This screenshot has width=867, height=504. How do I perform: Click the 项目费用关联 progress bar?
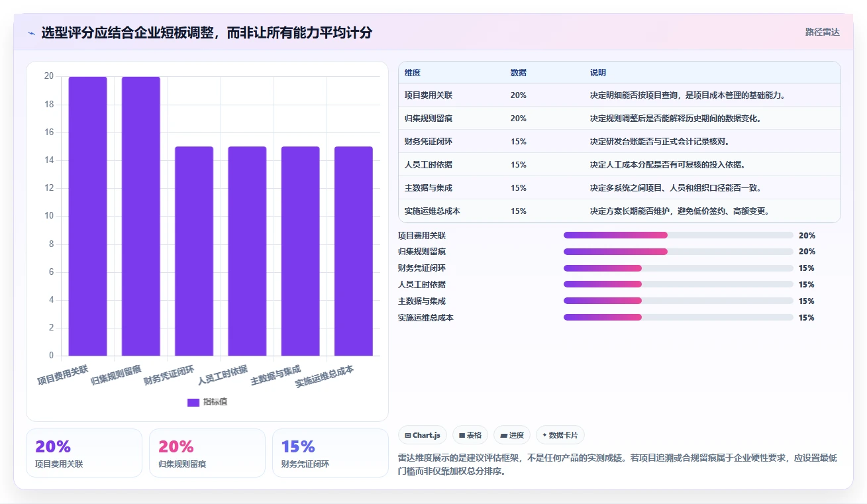[678, 235]
